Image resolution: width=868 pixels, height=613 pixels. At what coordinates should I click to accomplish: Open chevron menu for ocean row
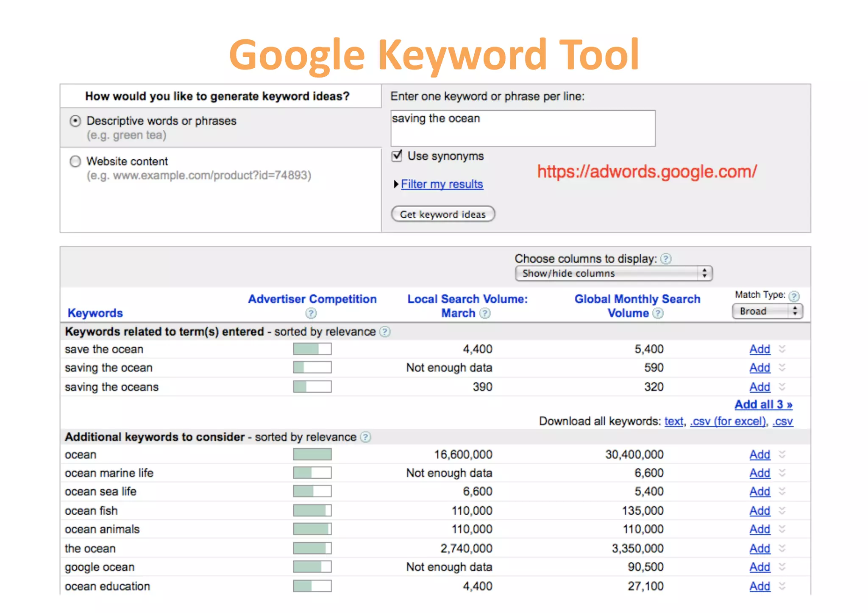click(x=782, y=454)
